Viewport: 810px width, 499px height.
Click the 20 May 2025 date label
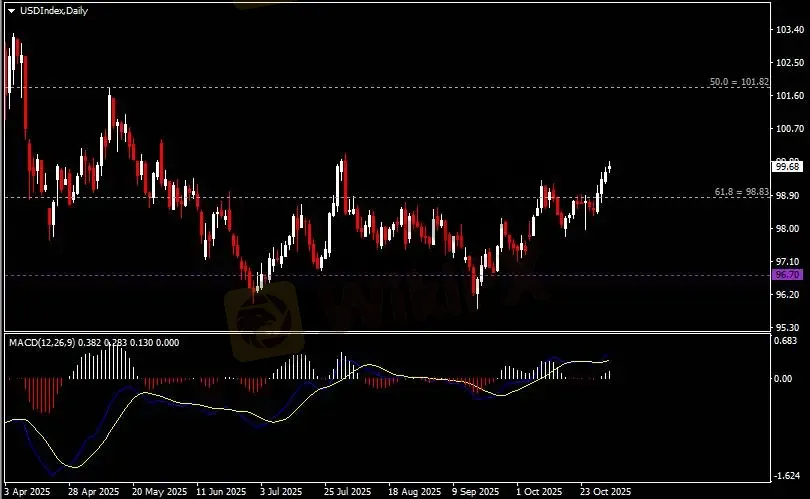(160, 491)
